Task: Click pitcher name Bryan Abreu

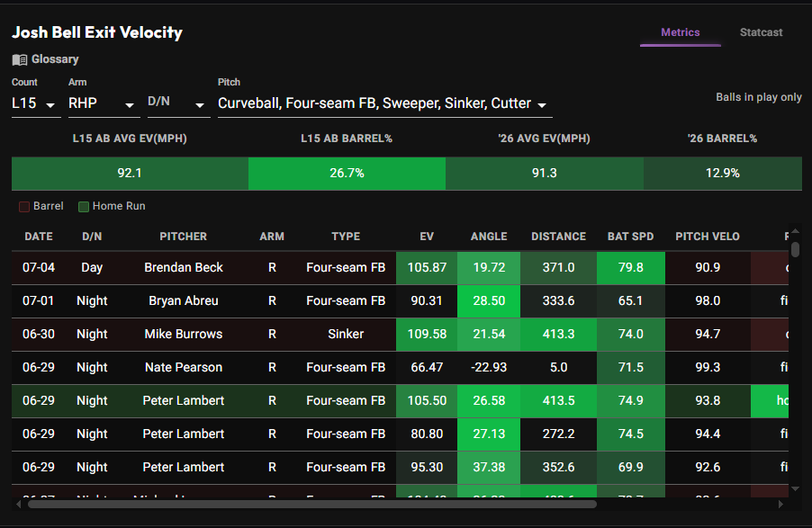Action: (x=184, y=300)
